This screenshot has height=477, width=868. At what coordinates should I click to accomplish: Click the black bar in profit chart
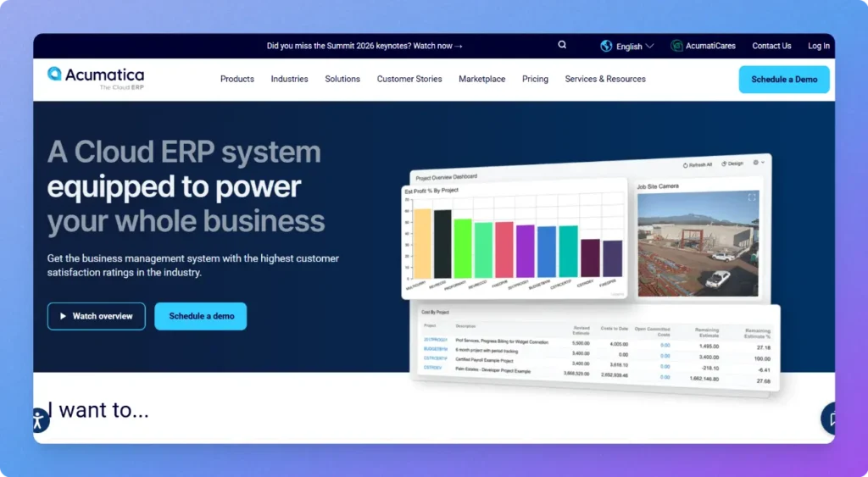(442, 244)
